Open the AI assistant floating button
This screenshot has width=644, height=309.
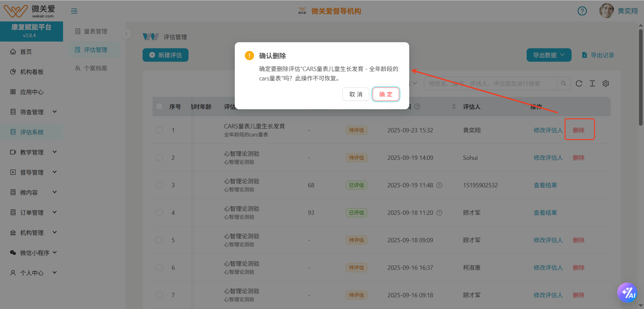point(628,292)
